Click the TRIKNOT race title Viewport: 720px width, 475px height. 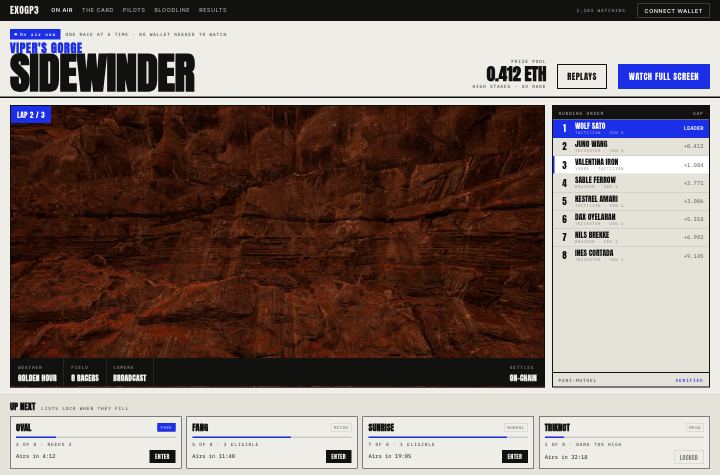click(x=557, y=428)
